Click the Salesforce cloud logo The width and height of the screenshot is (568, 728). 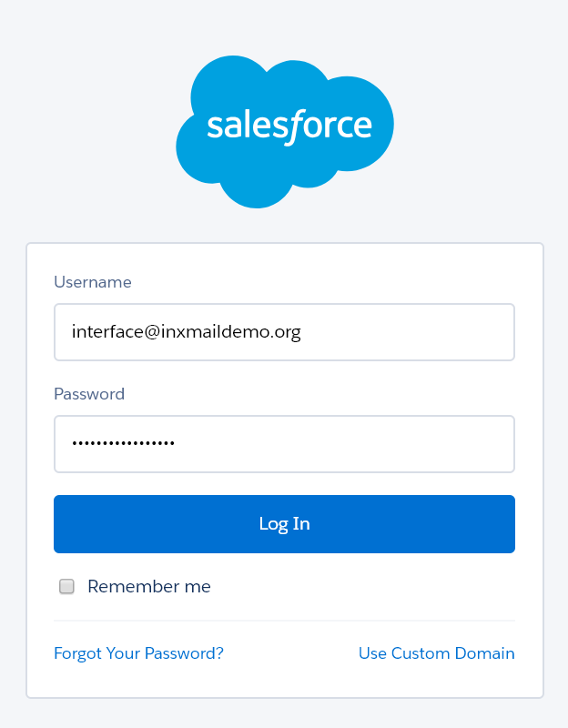point(285,132)
